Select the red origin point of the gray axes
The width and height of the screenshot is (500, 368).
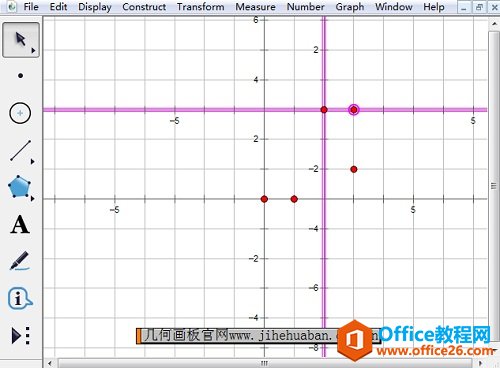264,199
